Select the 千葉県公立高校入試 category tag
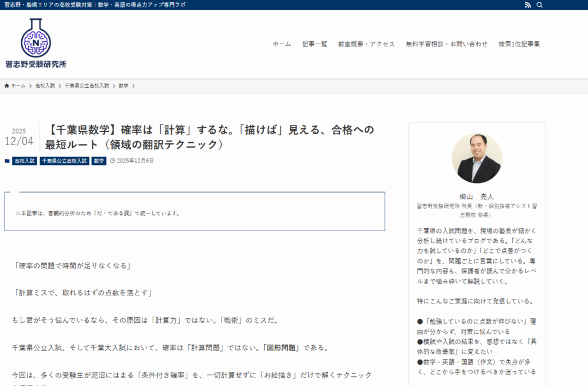Viewport: 588px width, 386px height. pos(64,161)
